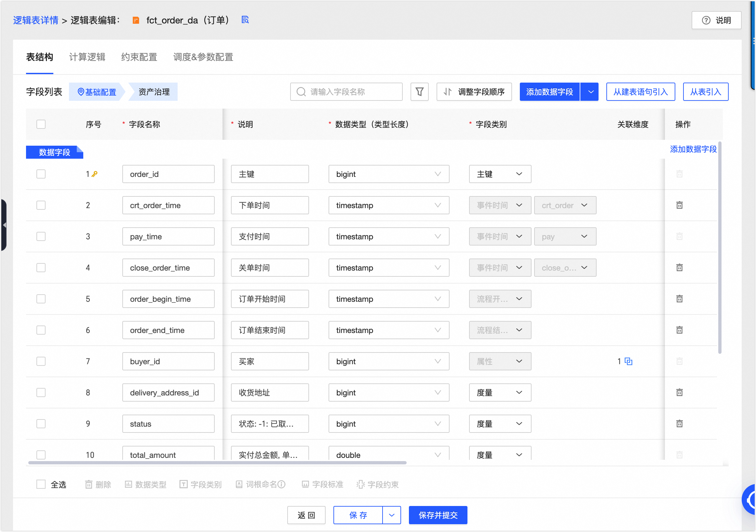Click the 订单开始时间 description input
This screenshot has width=756, height=532.
click(270, 299)
